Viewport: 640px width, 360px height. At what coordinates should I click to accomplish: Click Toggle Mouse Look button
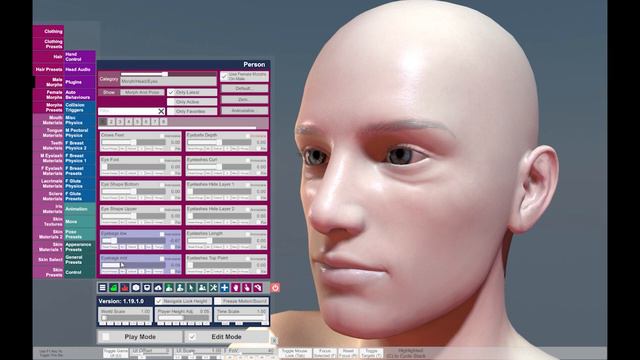pyautogui.click(x=295, y=353)
